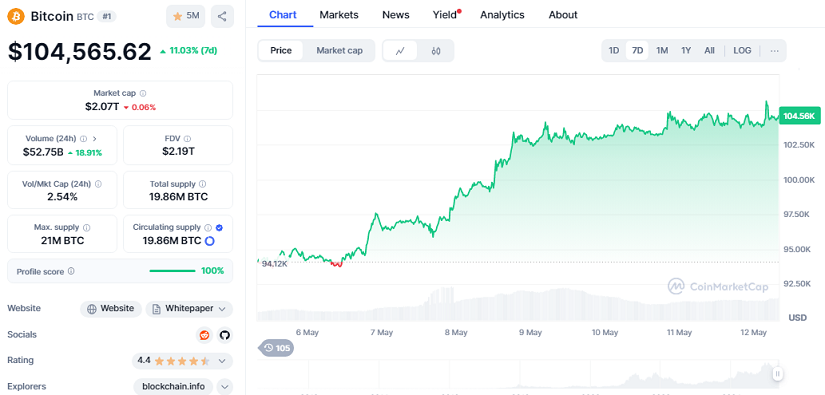Open the GitHub social link
This screenshot has height=395, width=825.
225,335
